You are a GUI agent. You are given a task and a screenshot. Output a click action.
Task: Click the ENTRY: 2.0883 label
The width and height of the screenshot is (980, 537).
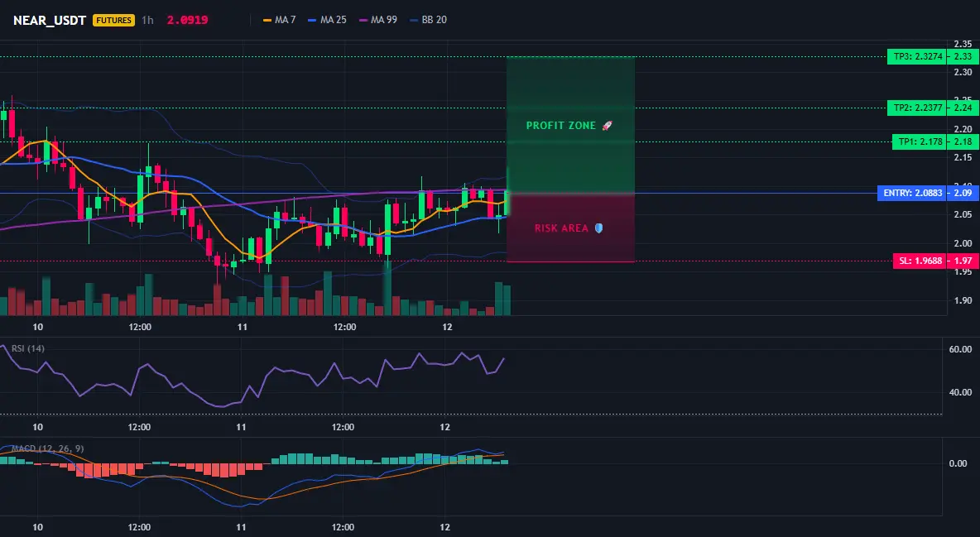click(x=912, y=193)
